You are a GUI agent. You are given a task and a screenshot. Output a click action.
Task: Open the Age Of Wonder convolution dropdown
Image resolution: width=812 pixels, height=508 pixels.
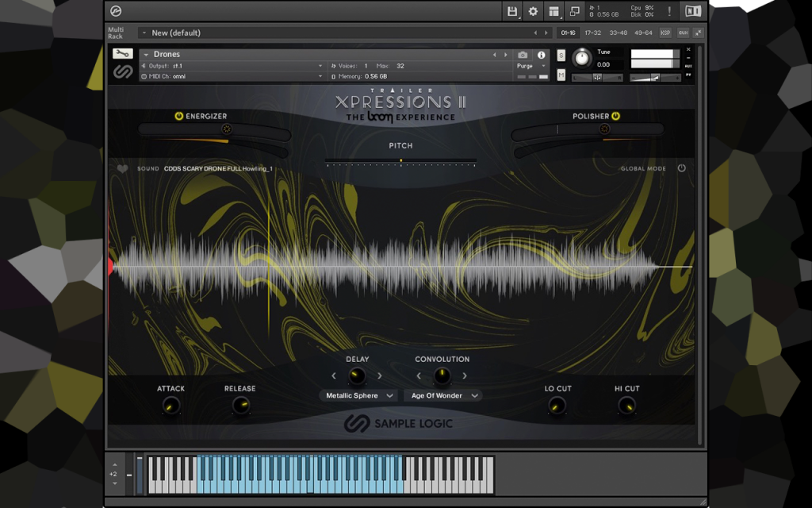click(x=442, y=395)
